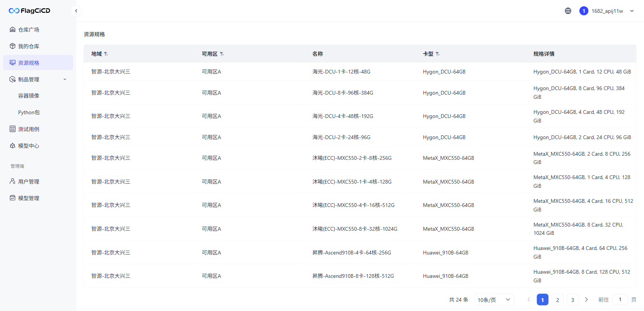This screenshot has width=644, height=311.
Task: Click MetaX_MXC550-64GB card type for MXC550-2卡 row
Action: click(449, 158)
